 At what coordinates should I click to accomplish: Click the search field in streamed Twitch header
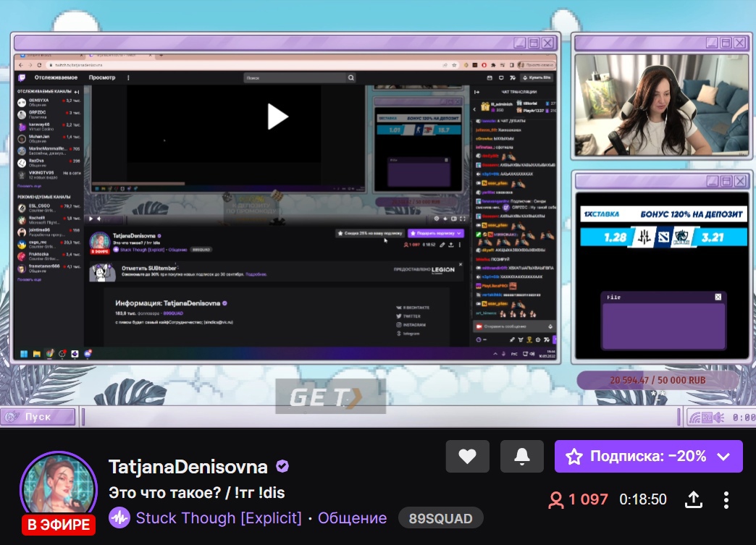tap(295, 77)
